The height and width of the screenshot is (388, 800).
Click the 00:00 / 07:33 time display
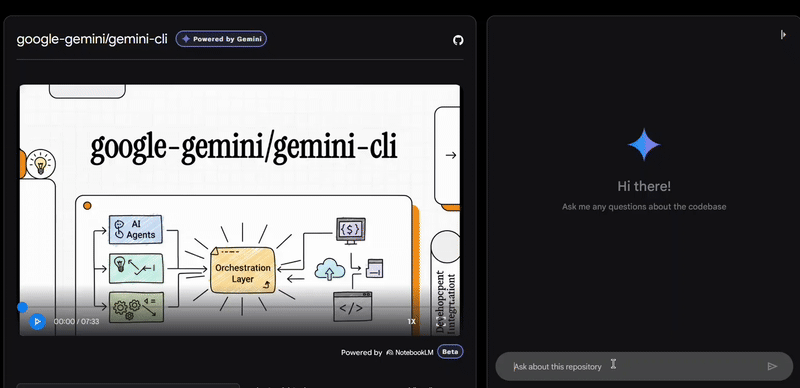tap(77, 322)
